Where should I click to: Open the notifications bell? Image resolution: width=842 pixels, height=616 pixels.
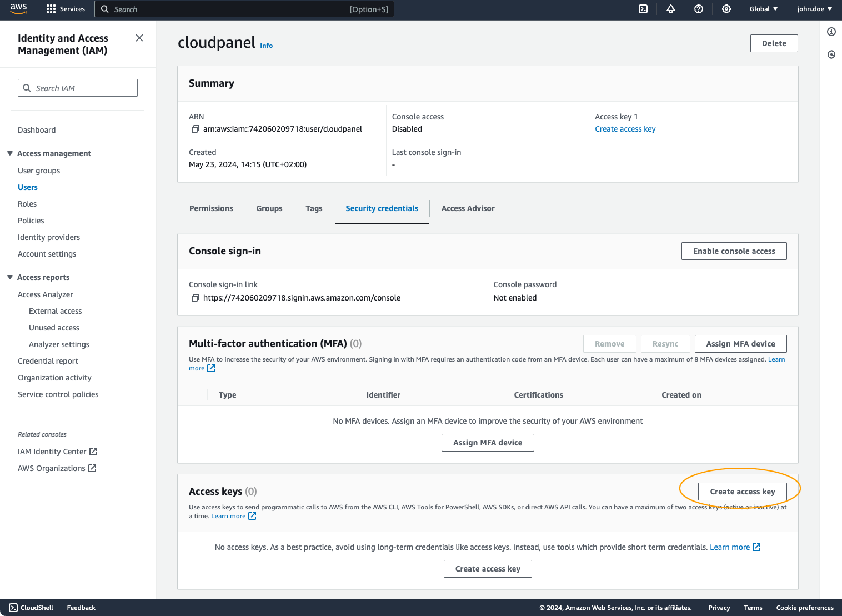(671, 9)
